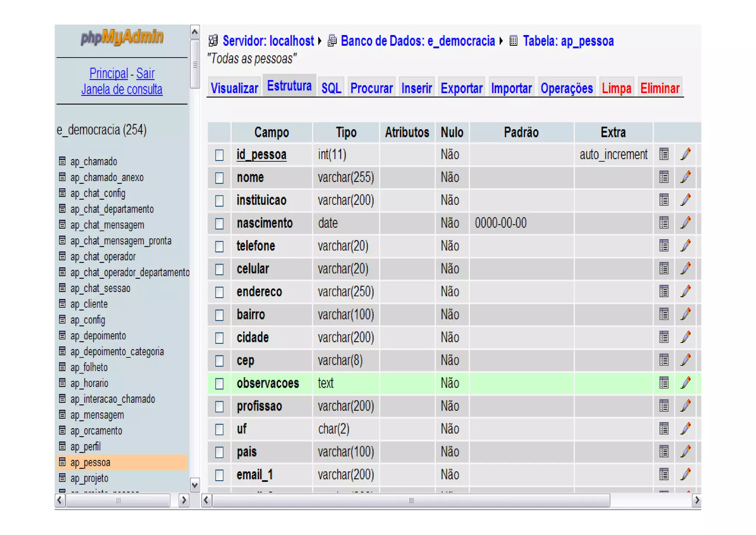Tick the instituicao field checkbox
This screenshot has width=756, height=535.
[x=219, y=201]
